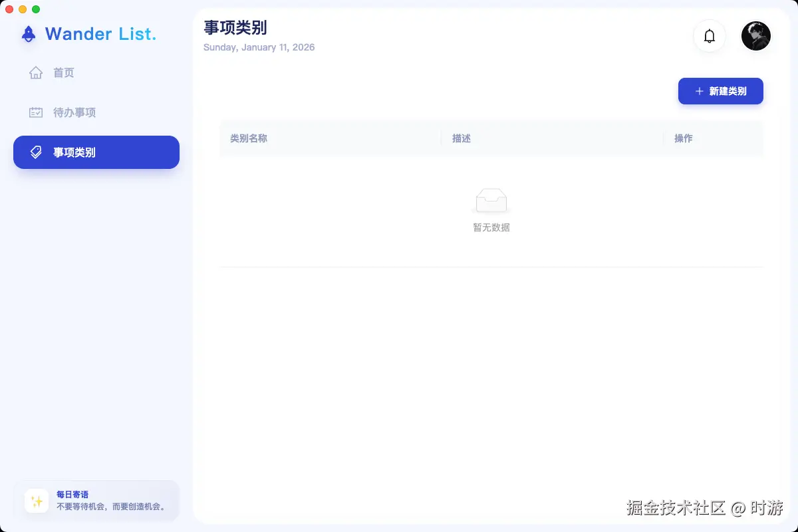Minimize the window with the yellow button
The image size is (798, 532).
click(23, 9)
